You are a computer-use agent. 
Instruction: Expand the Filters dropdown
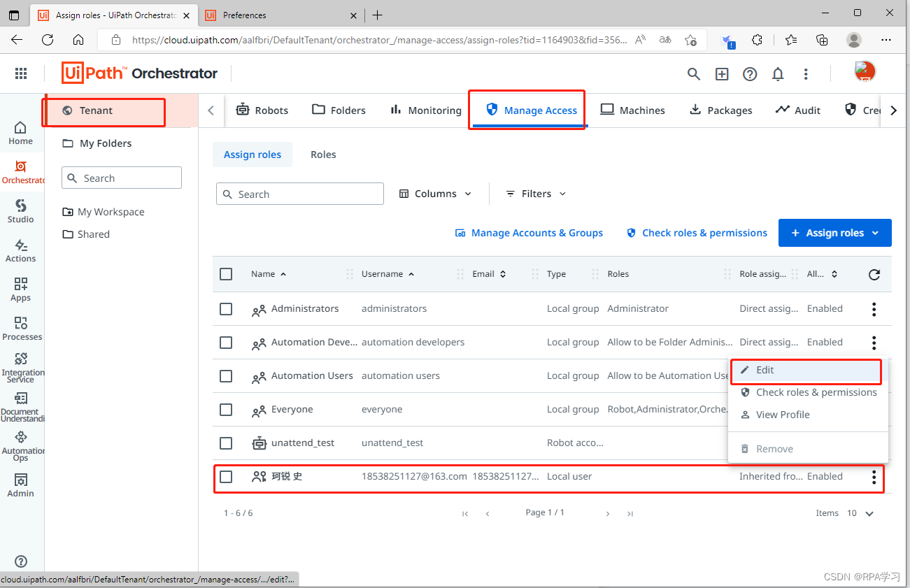[534, 194]
